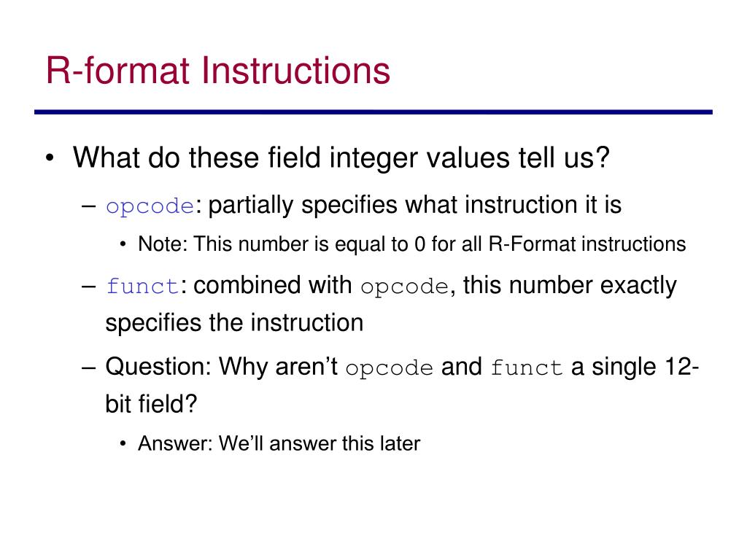Image resolution: width=747 pixels, height=560 pixels.
Task: Click the phrase 'this number exactly'
Action: point(570,286)
